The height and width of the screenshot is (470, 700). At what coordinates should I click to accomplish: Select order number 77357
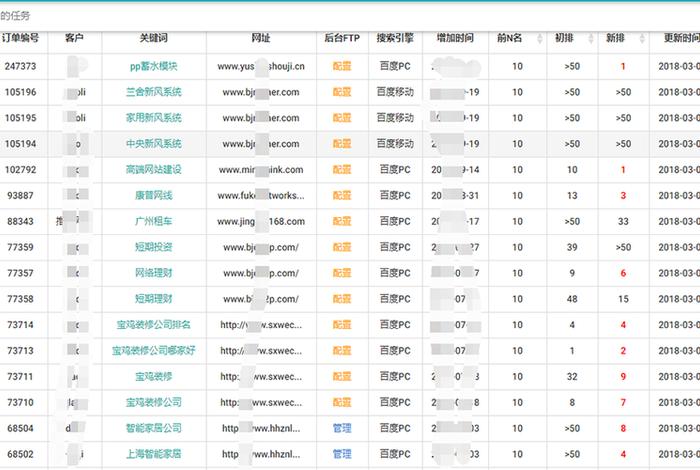21,273
